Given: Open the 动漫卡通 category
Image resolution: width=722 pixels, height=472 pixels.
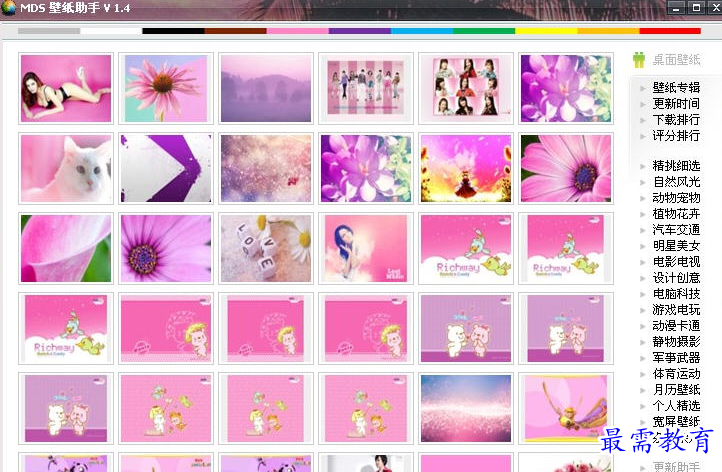Looking at the screenshot, I should coord(676,326).
